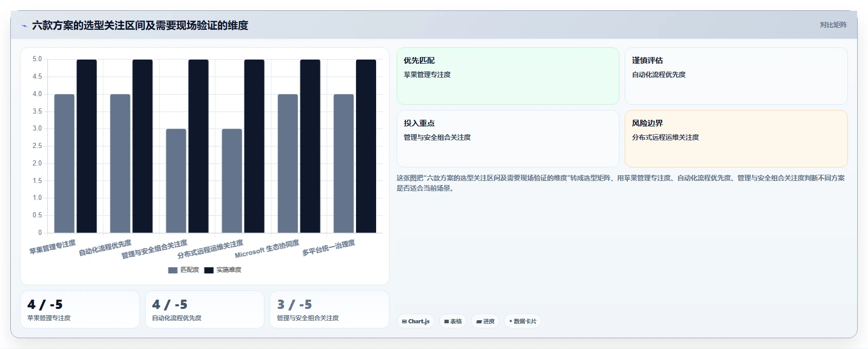Screen dimensions: 868x349
Task: Open the 风险边界 matrix card
Action: [x=736, y=139]
